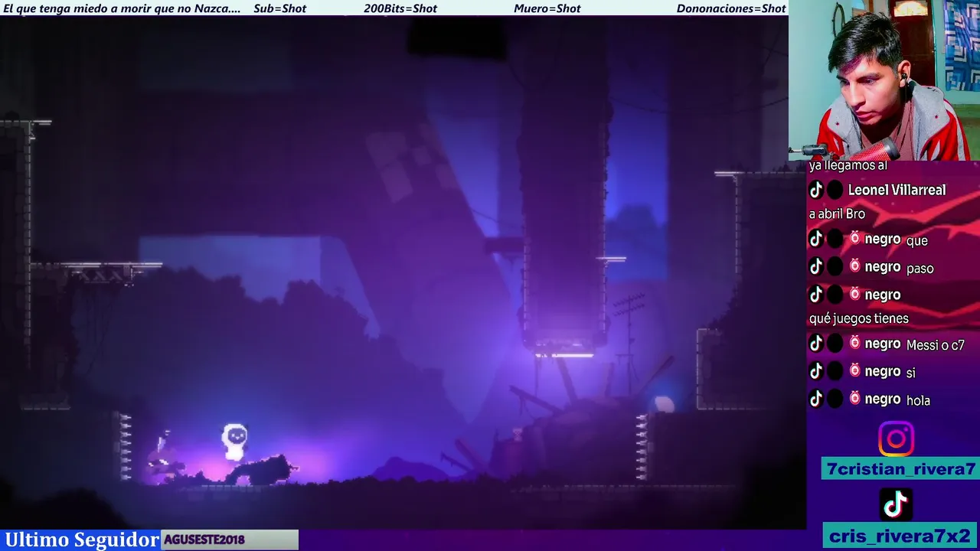Click the TikTok icon in the "negro paso" row
The width and height of the screenshot is (980, 551).
click(816, 267)
